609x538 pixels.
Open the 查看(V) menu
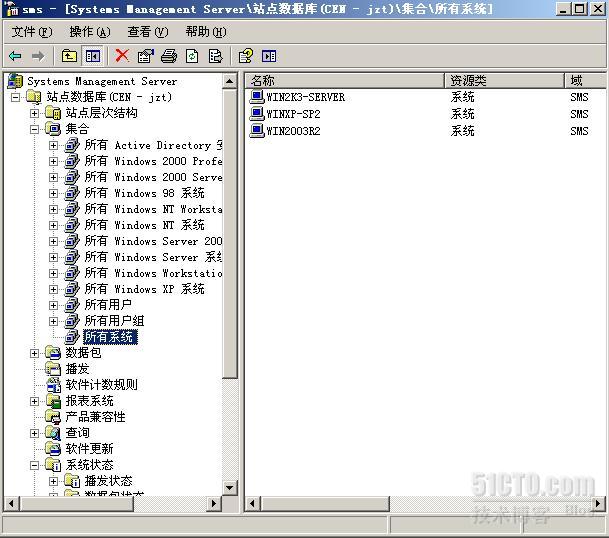click(x=148, y=32)
